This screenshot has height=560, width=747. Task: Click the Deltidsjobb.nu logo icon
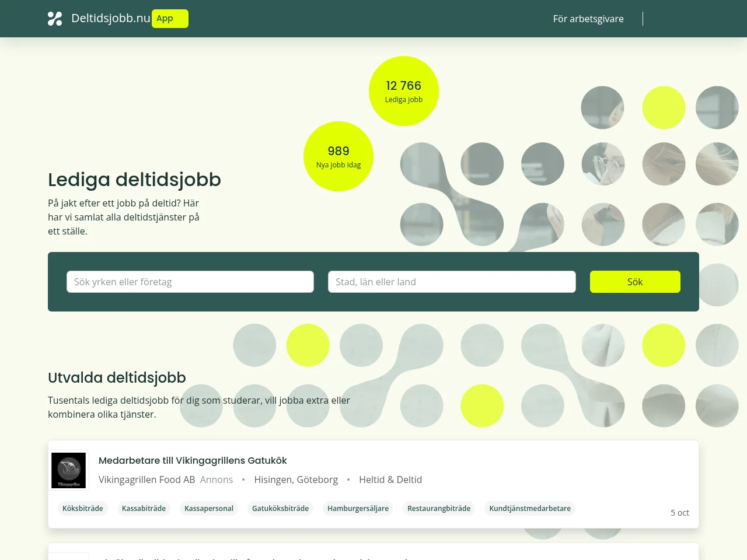pyautogui.click(x=55, y=19)
